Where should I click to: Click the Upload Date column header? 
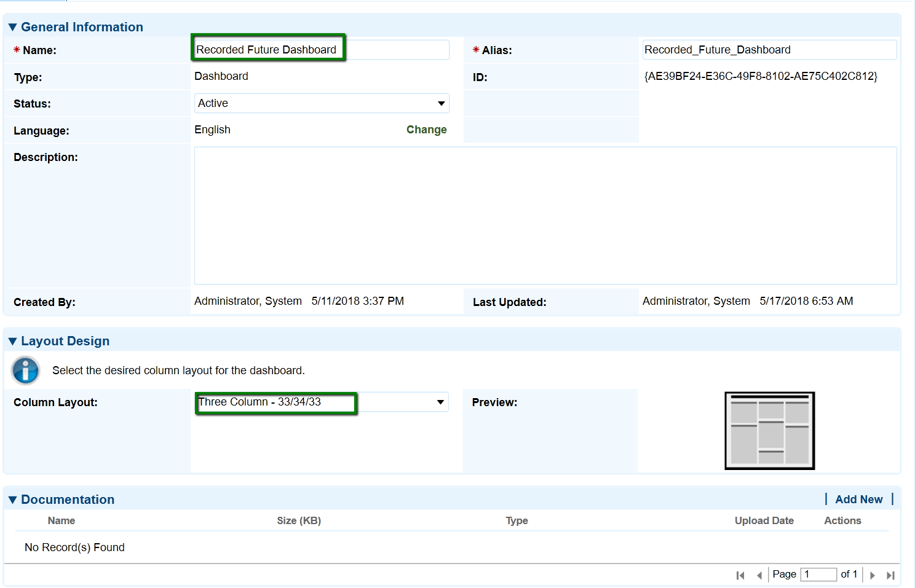[x=764, y=520]
